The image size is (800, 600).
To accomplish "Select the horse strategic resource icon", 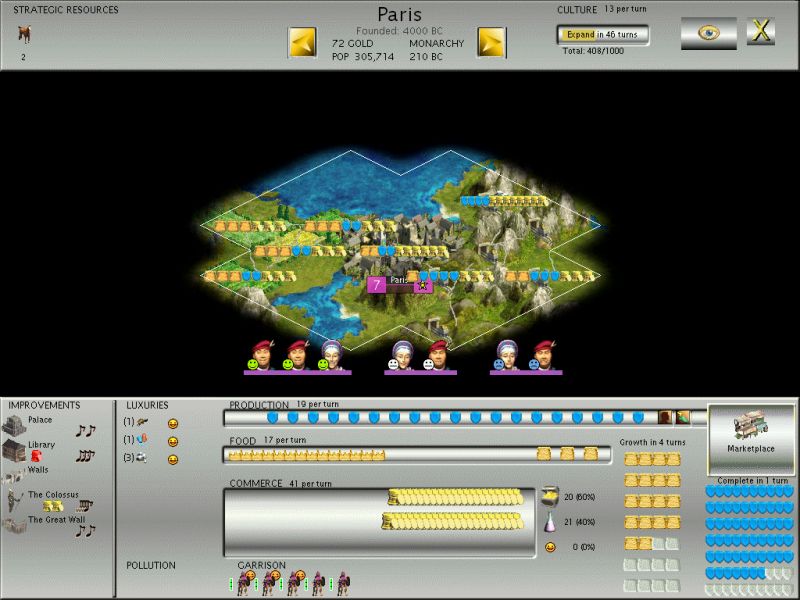I will [x=24, y=35].
